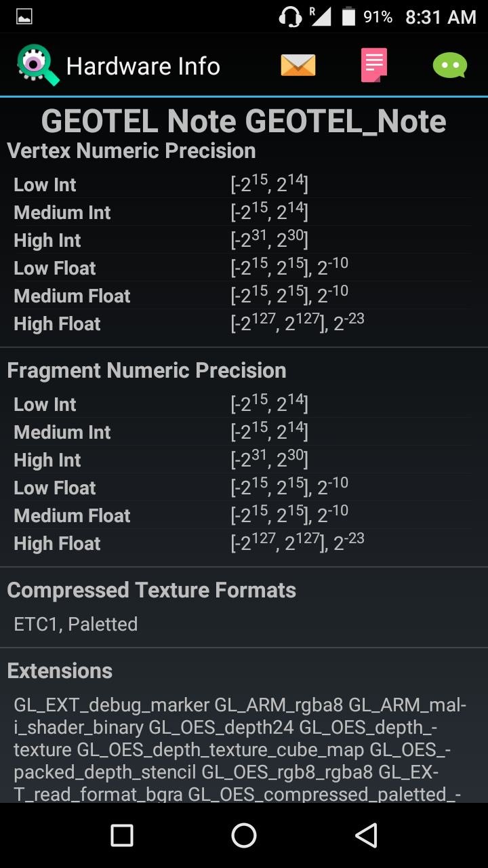This screenshot has height=868, width=488.
Task: Tap the Android back triangle button
Action: click(366, 835)
